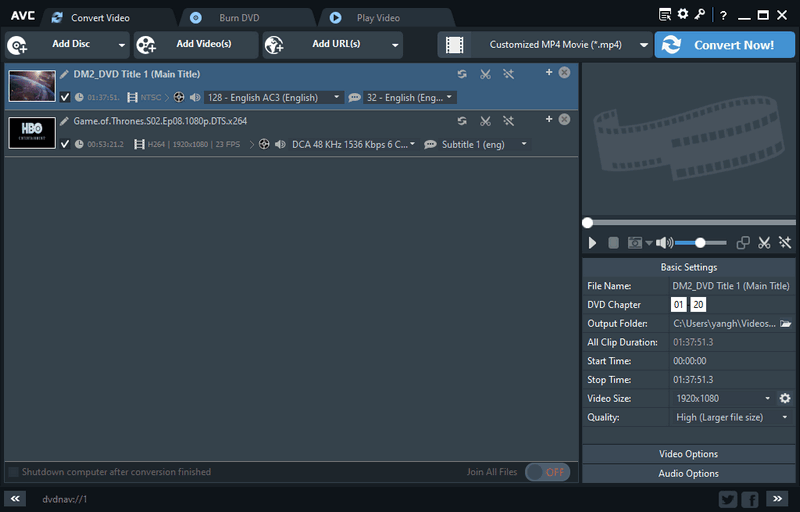
Task: Toggle the Join All Files switch
Action: 547,472
